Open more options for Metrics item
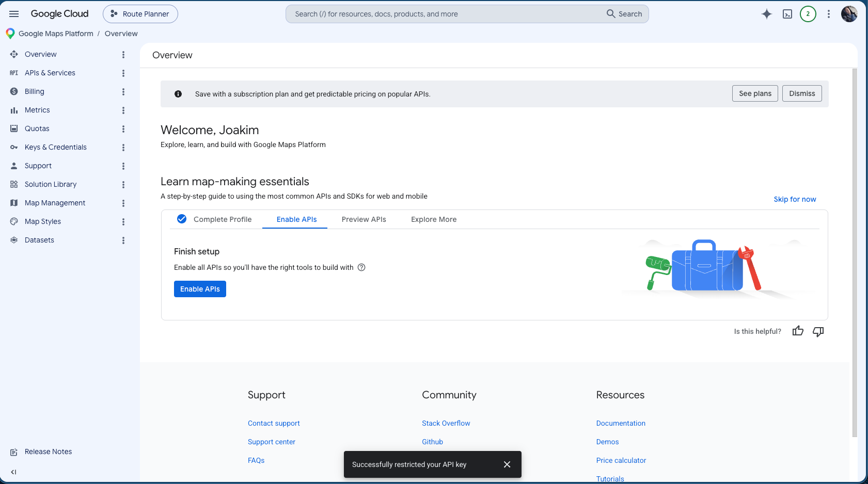The height and width of the screenshot is (484, 868). click(123, 110)
